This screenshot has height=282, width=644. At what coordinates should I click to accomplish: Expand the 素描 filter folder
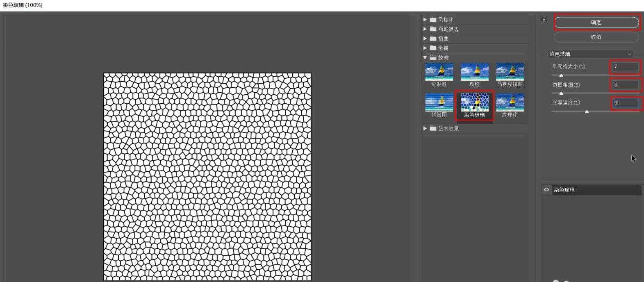point(425,48)
